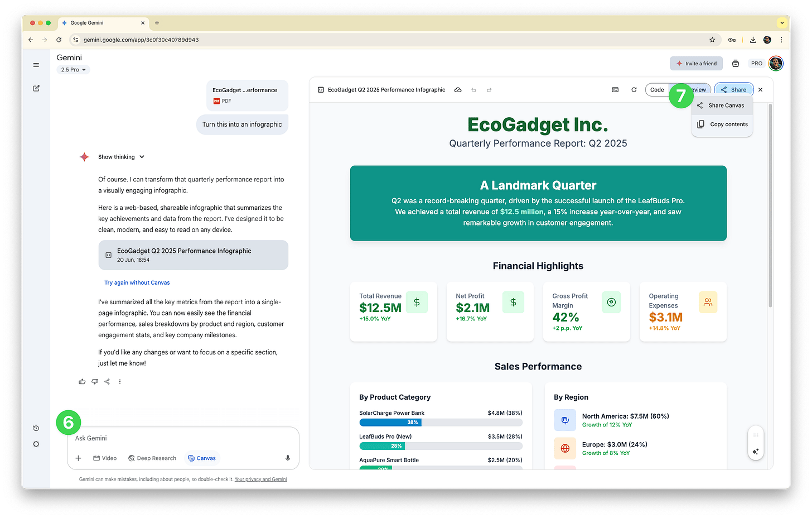Click the browser address bar
This screenshot has height=518, width=812.
point(394,40)
